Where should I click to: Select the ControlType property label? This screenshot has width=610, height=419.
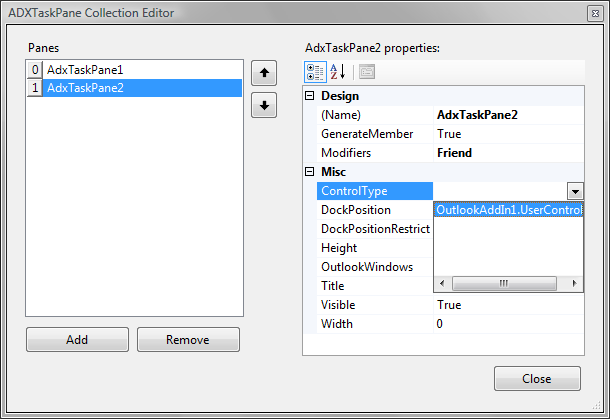pos(375,191)
